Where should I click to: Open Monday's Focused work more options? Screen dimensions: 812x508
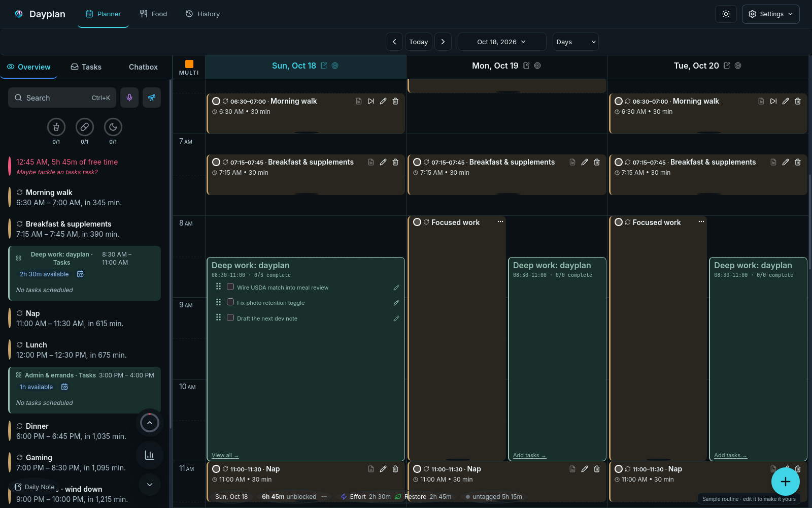[500, 222]
